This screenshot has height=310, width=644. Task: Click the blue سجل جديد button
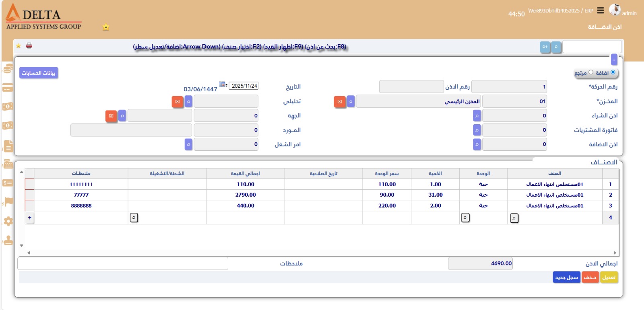click(566, 277)
